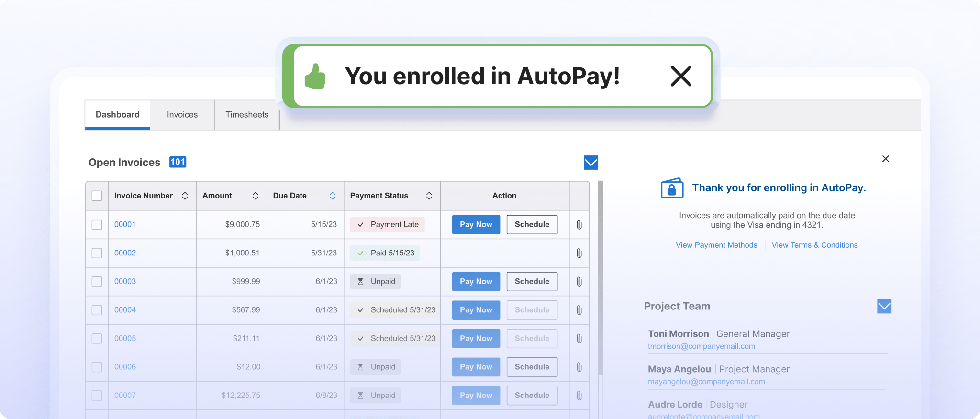Image resolution: width=980 pixels, height=419 pixels.
Task: Schedule payment for invoice 00007
Action: coord(532,395)
